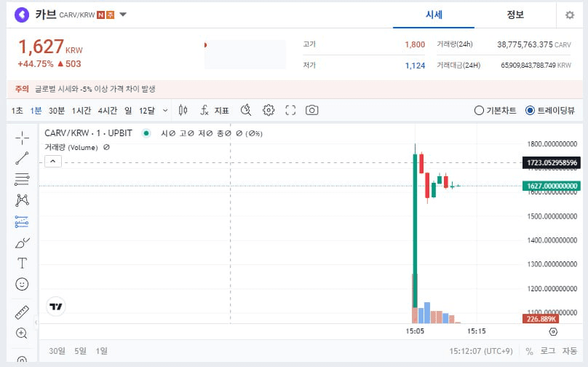Viewport: 588px width, 367px height.
Task: Select the XABCD pattern tool
Action: click(22, 200)
